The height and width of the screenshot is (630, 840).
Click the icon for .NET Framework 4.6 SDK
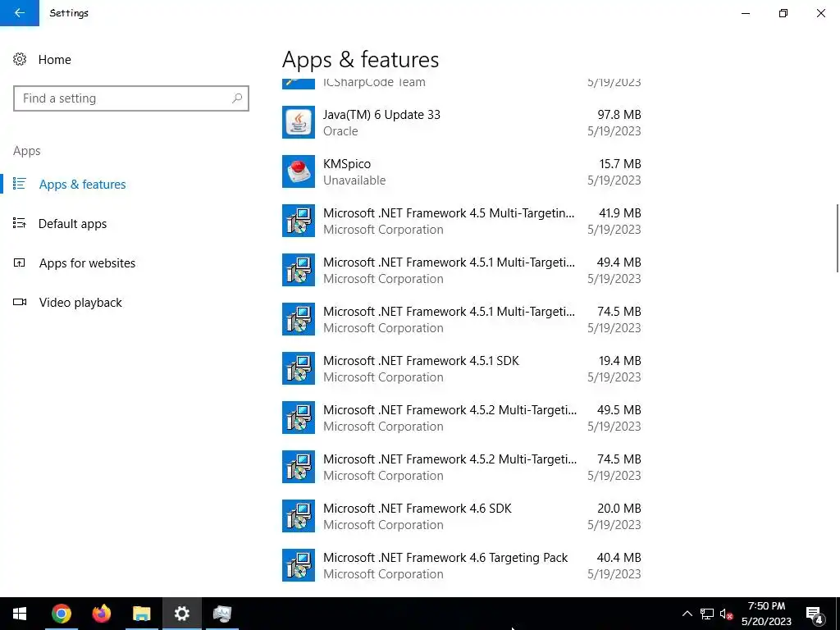(299, 517)
